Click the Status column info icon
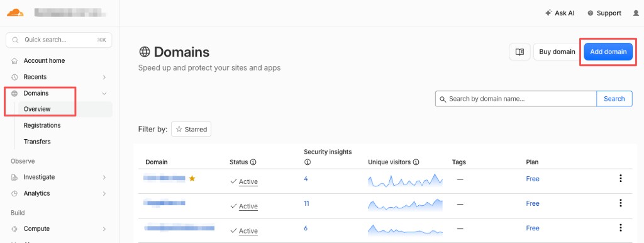This screenshot has width=644, height=243. pyautogui.click(x=253, y=162)
